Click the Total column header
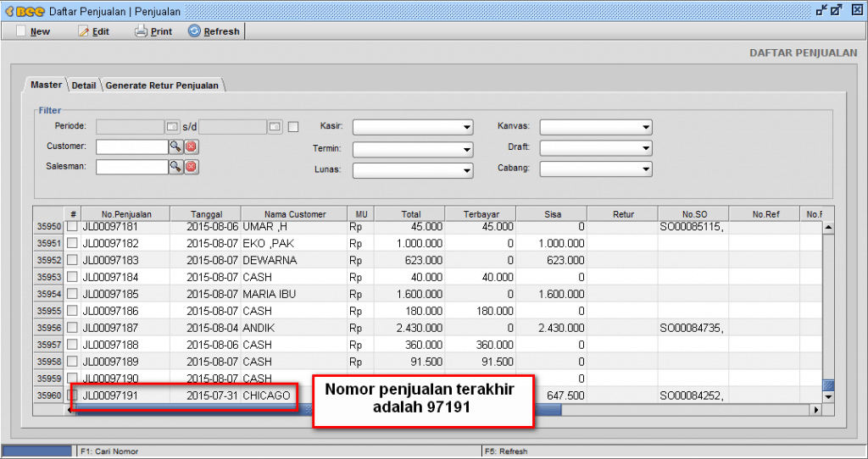868x459 pixels. pyautogui.click(x=411, y=214)
